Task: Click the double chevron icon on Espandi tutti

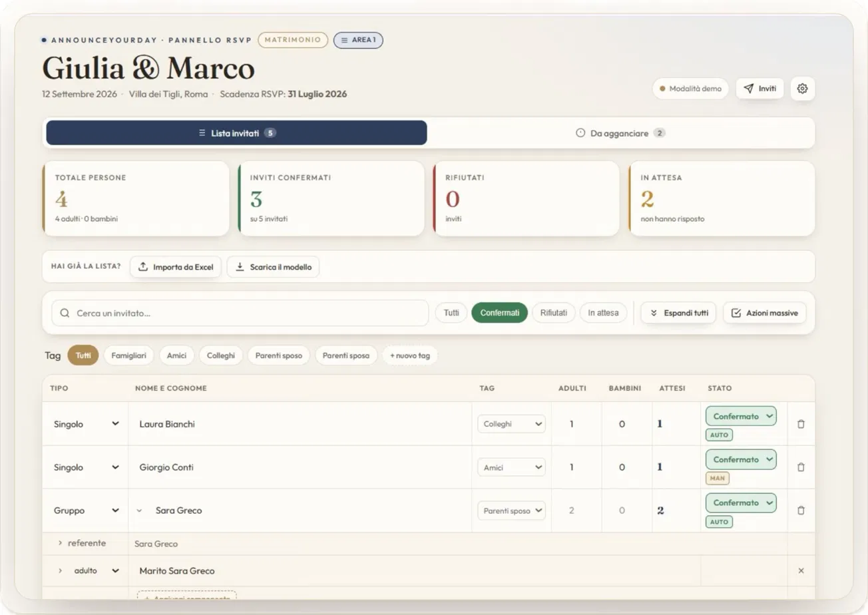Action: pyautogui.click(x=654, y=313)
